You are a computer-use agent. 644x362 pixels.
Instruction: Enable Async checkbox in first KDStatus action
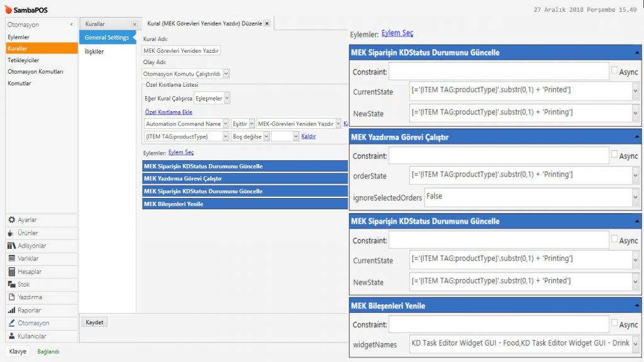tap(614, 70)
